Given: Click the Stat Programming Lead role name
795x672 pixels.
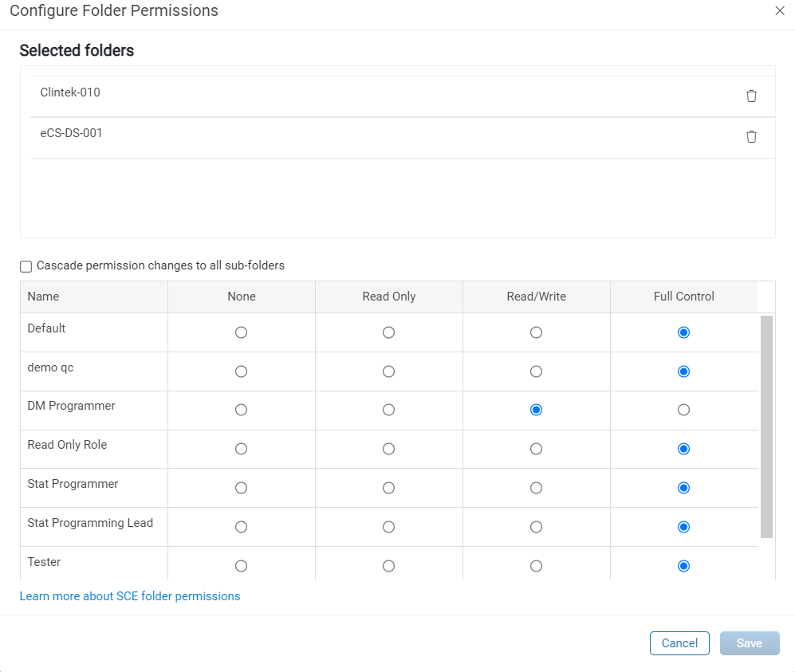Looking at the screenshot, I should (90, 523).
